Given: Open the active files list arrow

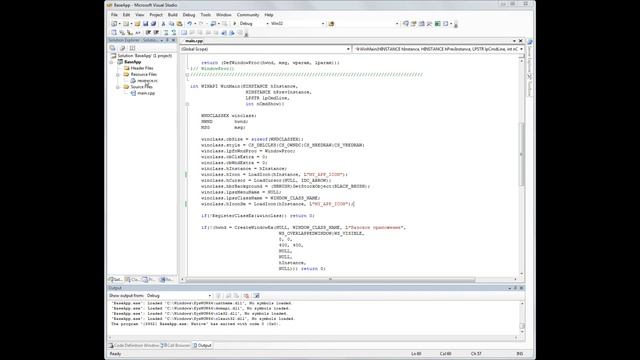Looking at the screenshot, I should [514, 41].
